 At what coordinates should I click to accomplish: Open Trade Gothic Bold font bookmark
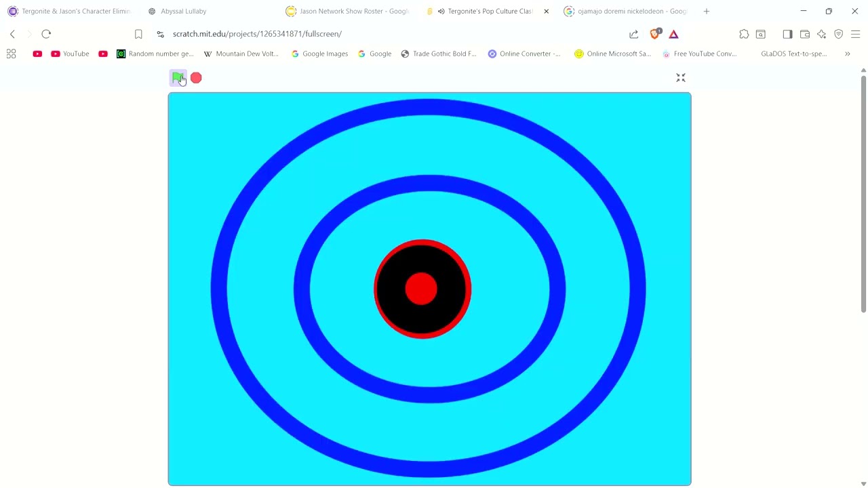pos(439,54)
